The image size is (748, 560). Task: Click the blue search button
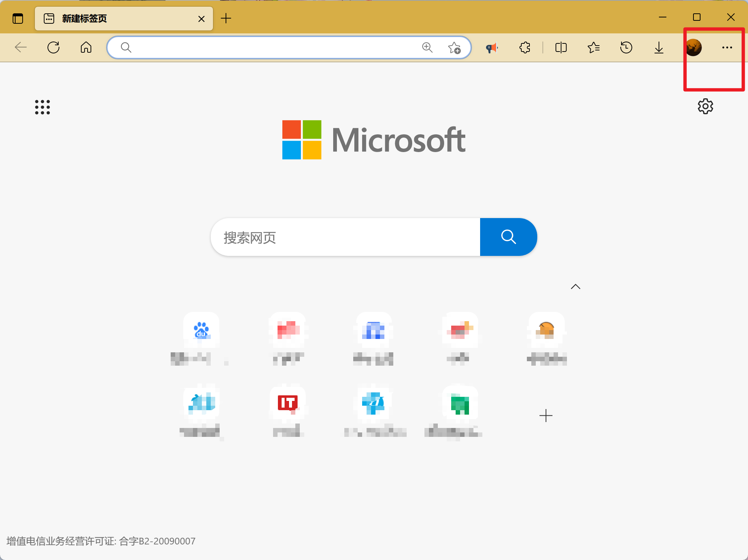[x=508, y=237]
